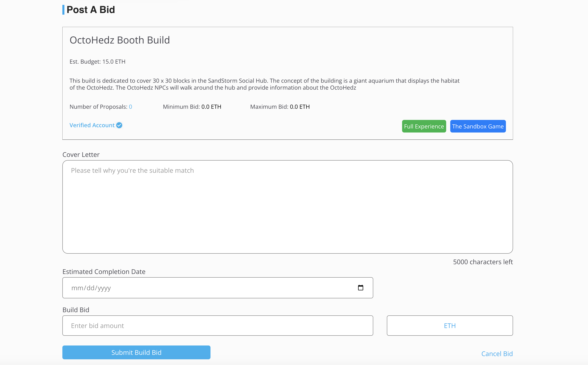The image size is (588, 365).
Task: Click the Build Bid label
Action: [76, 310]
